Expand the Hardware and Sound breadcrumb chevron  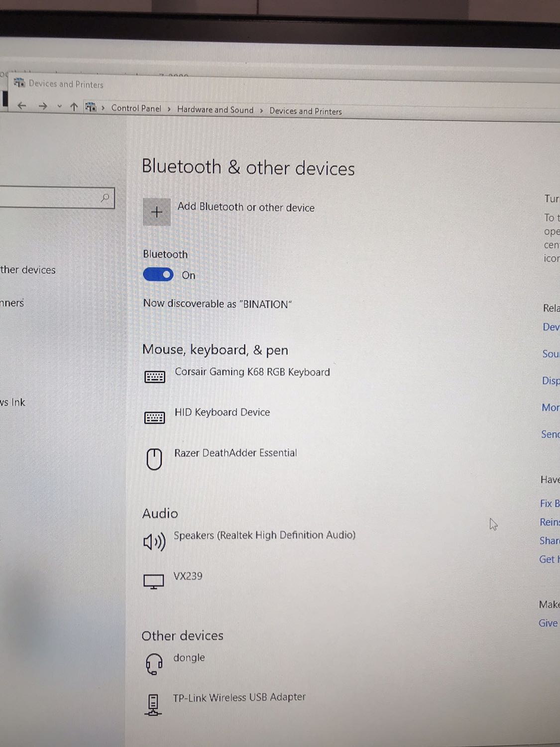(x=261, y=110)
